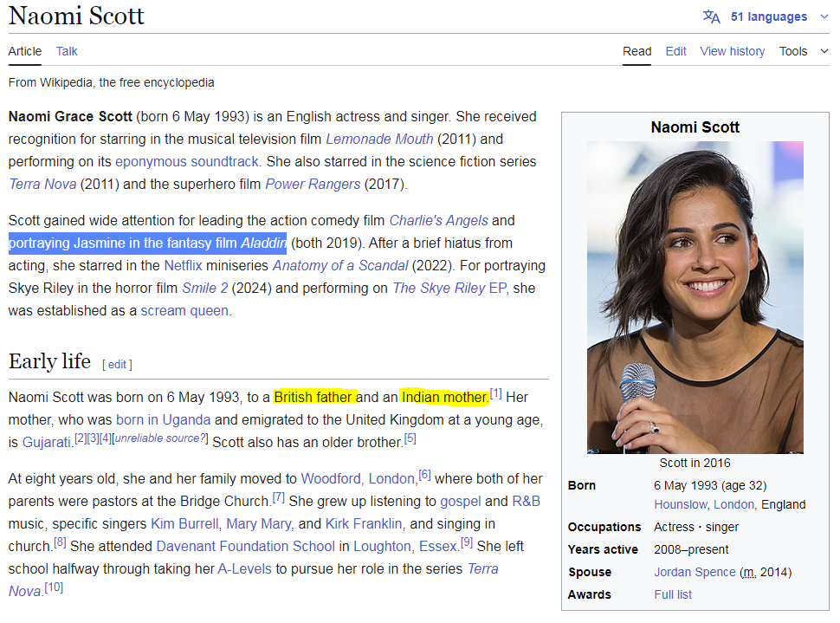Screen dimensions: 840x623
Task: Follow the eponymous soundtrack link
Action: pyautogui.click(x=187, y=161)
